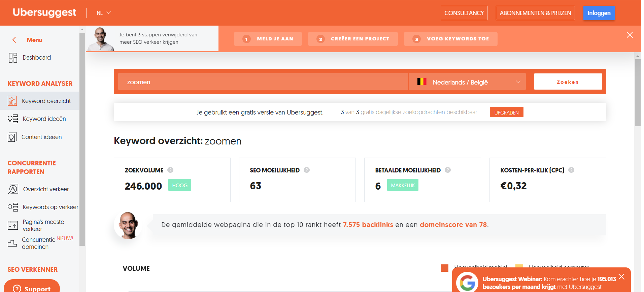Click the KEYWORD ANALYSER section heading
This screenshot has height=292, width=644.
point(40,84)
